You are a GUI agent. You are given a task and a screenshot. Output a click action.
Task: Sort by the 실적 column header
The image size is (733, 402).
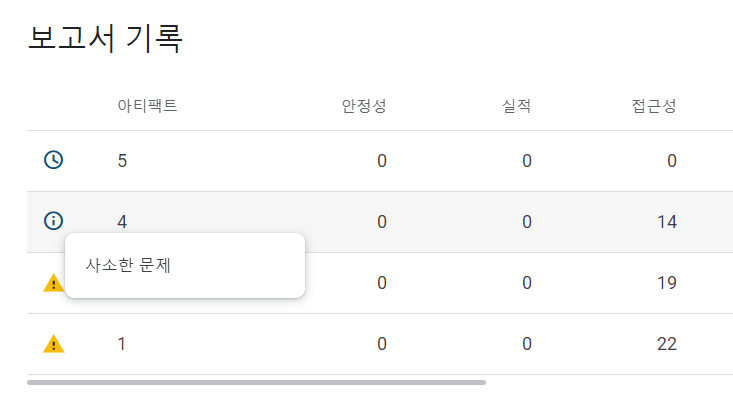(x=516, y=106)
